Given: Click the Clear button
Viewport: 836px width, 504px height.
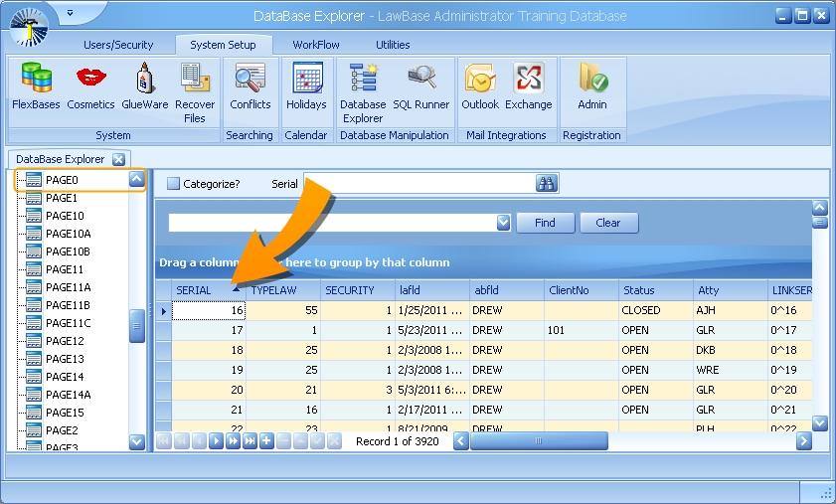Looking at the screenshot, I should click(x=607, y=223).
